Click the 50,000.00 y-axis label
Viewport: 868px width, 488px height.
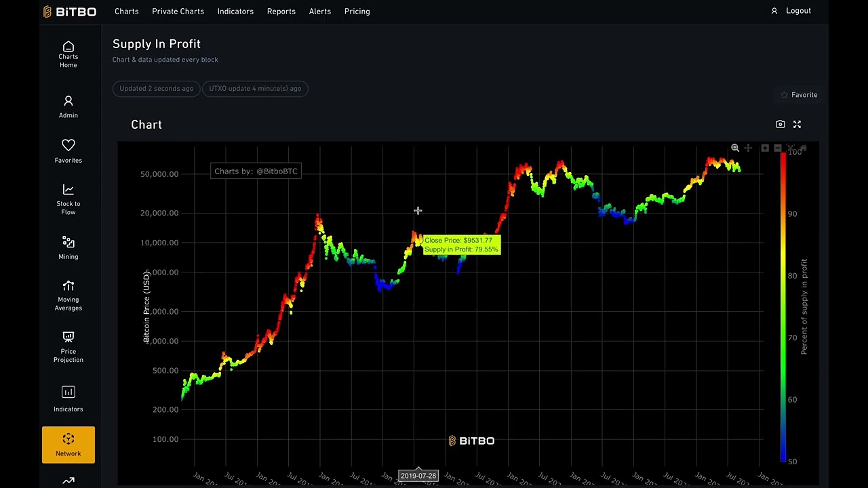click(x=159, y=174)
